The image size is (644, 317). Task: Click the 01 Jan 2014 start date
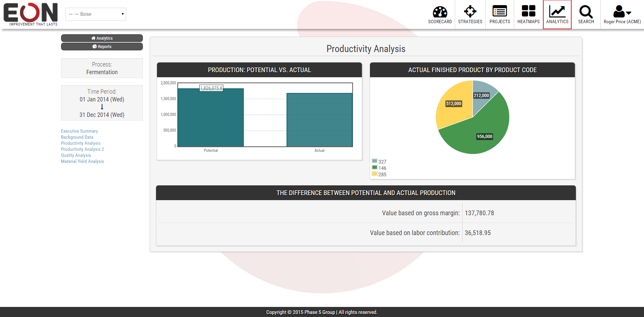102,99
